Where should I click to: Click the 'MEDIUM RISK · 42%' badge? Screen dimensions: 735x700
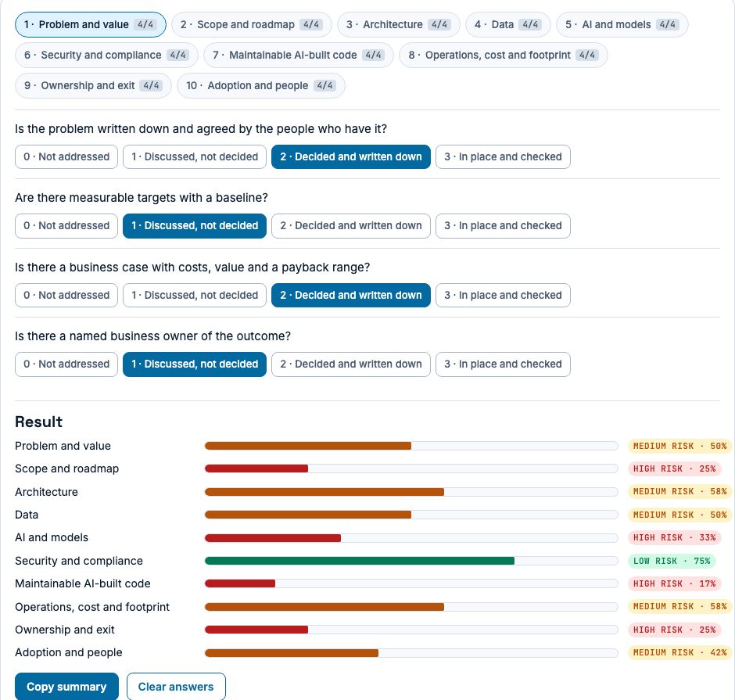pyautogui.click(x=679, y=652)
